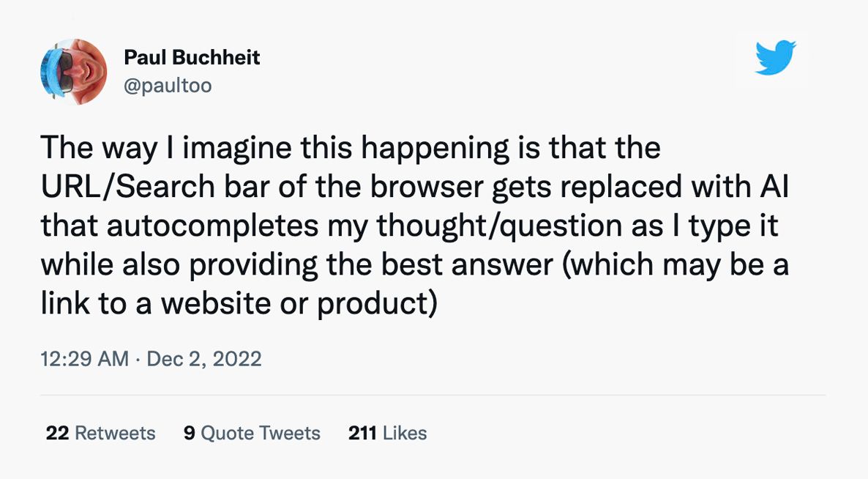Click the Paul Buchheit display name

[x=192, y=58]
